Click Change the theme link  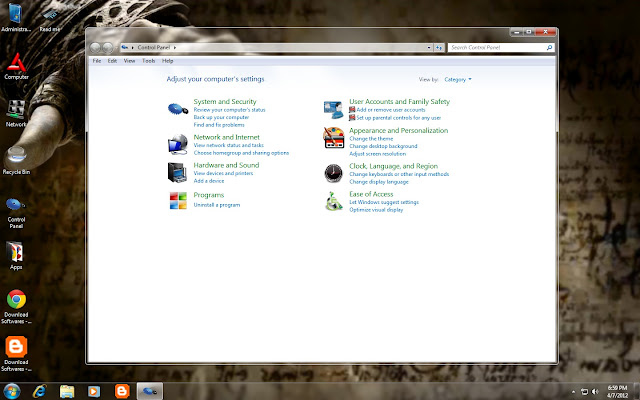click(x=371, y=139)
